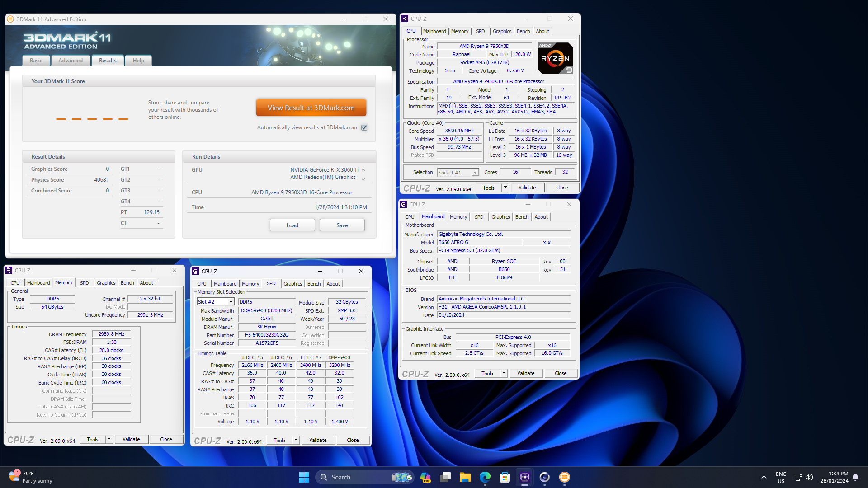Image resolution: width=868 pixels, height=488 pixels.
Task: Click 3DMark 11 title bar app icon
Action: 11,19
